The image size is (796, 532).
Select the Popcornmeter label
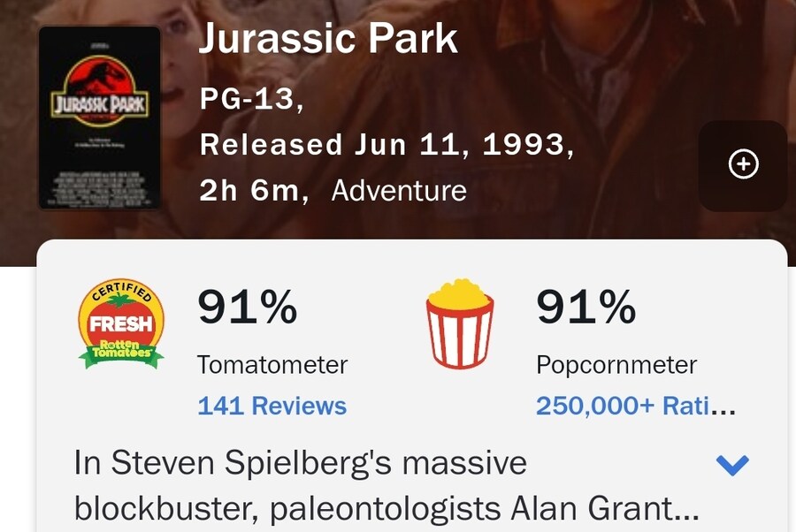tap(616, 365)
